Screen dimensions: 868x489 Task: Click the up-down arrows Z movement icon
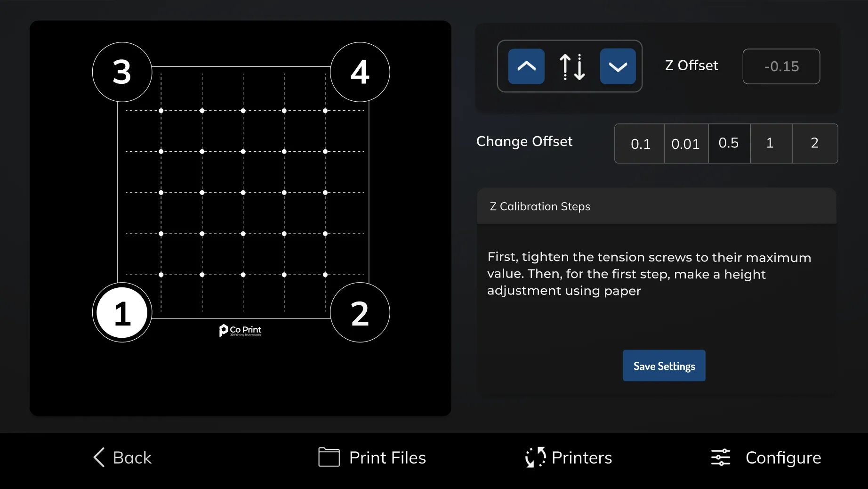(572, 66)
